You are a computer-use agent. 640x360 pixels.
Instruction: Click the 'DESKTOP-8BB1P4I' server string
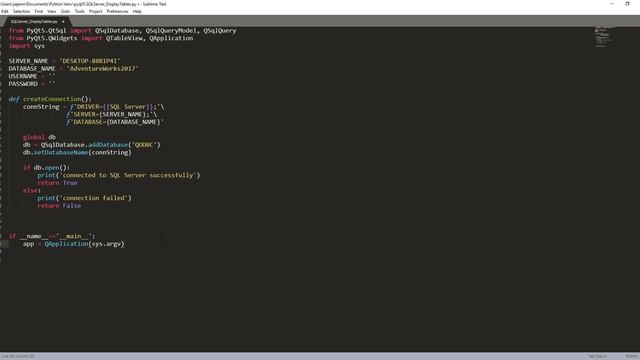coord(90,61)
